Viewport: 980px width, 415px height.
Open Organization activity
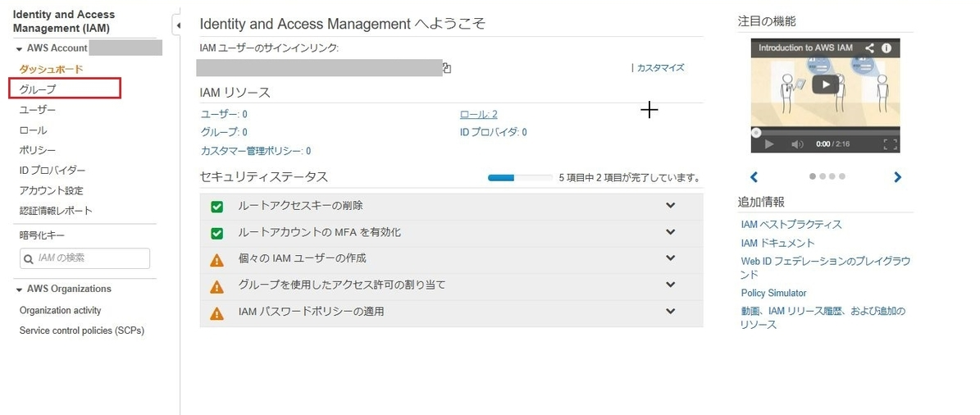click(x=60, y=311)
